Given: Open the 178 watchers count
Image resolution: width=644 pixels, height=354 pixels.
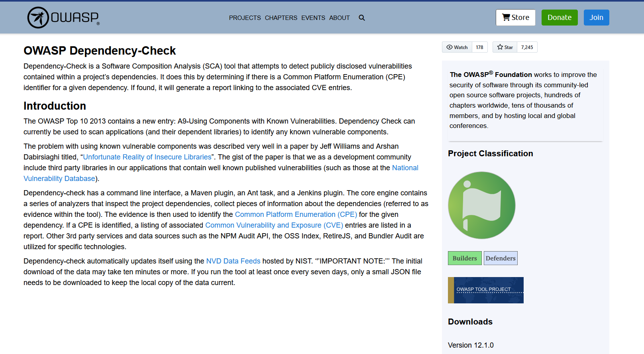Looking at the screenshot, I should [479, 47].
